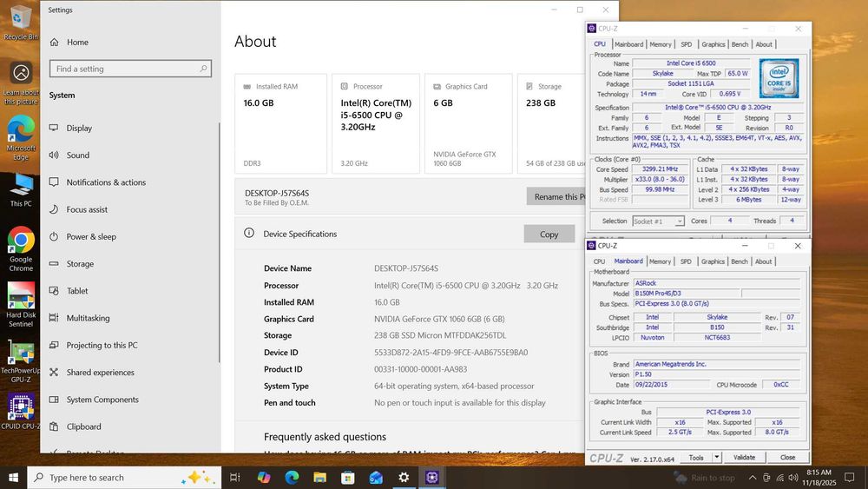Launch Google Chrome desktop shortcut
Viewport: 868px width, 489px height.
21,248
